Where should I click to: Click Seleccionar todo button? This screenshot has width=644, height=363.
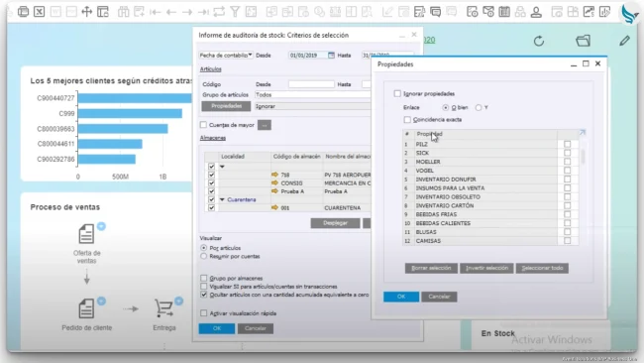tap(542, 268)
